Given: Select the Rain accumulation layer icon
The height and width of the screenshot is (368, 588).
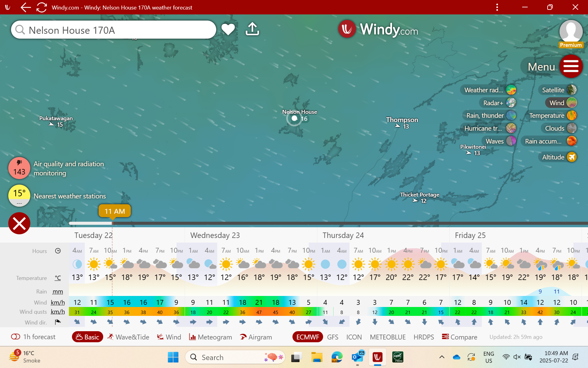Looking at the screenshot, I should [x=571, y=141].
